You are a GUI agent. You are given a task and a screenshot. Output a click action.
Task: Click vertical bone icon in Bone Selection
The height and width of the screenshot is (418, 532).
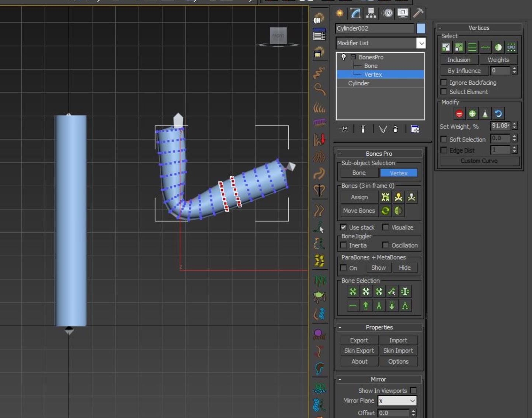[405, 292]
